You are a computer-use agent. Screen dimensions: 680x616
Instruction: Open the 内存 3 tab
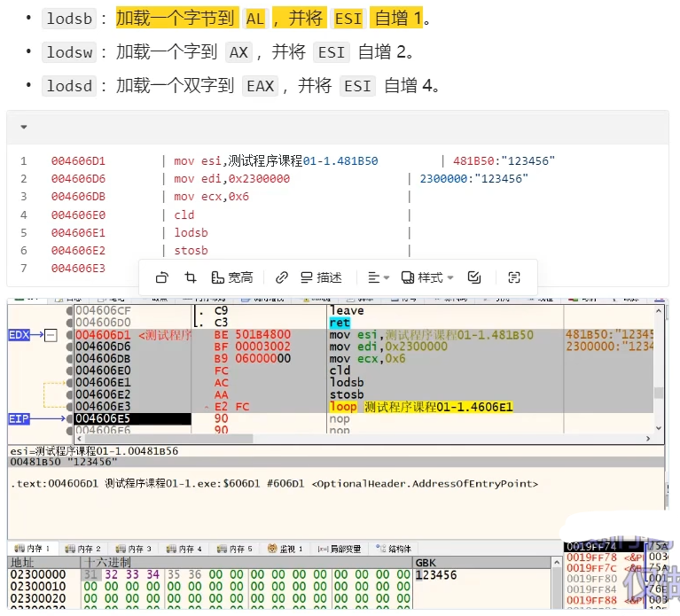[x=136, y=549]
